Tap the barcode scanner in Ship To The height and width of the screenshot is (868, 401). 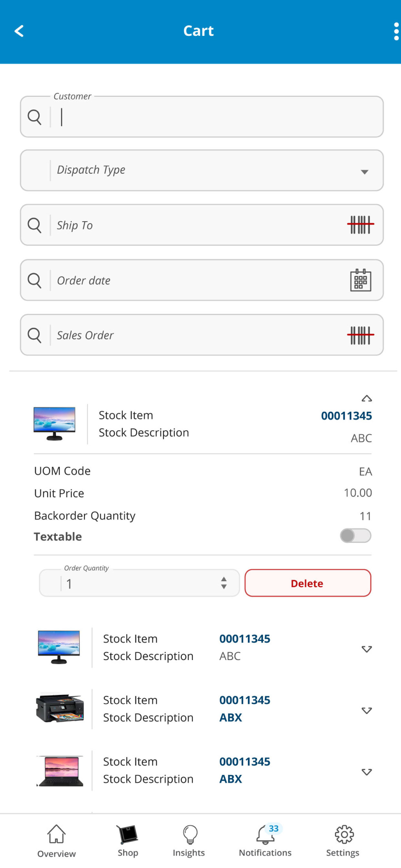pyautogui.click(x=361, y=225)
